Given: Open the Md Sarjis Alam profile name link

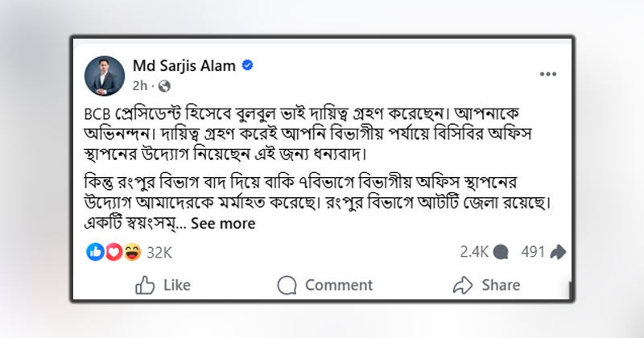Looking at the screenshot, I should pyautogui.click(x=186, y=65).
